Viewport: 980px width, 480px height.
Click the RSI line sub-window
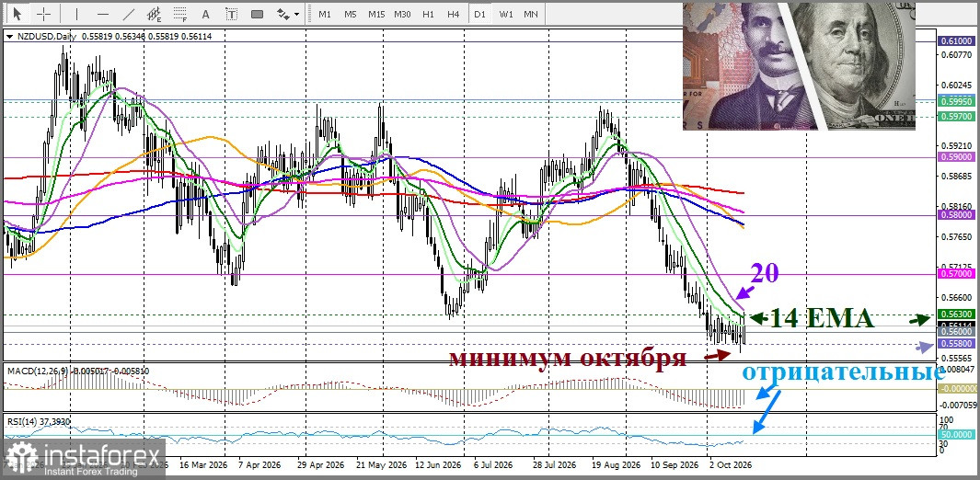point(468,436)
